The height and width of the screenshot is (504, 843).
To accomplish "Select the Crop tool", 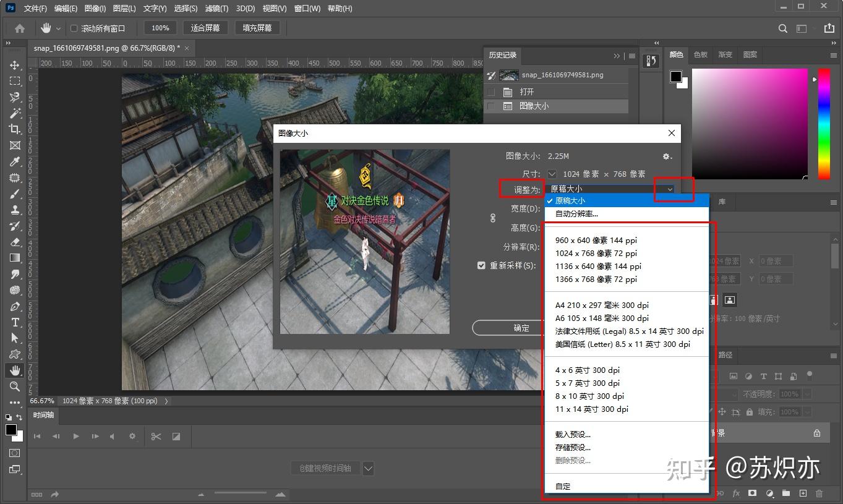I will pos(15,129).
